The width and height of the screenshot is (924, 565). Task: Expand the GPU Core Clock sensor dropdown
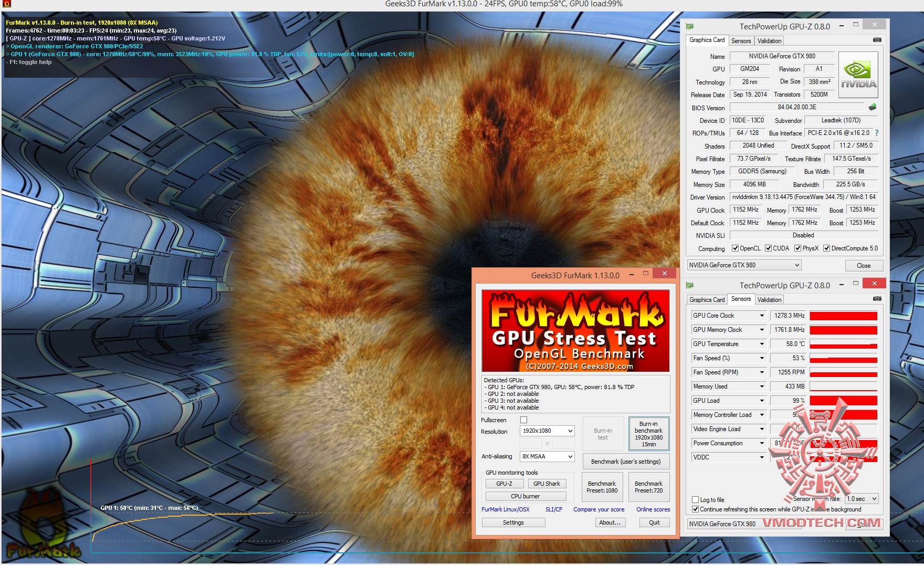(x=762, y=316)
